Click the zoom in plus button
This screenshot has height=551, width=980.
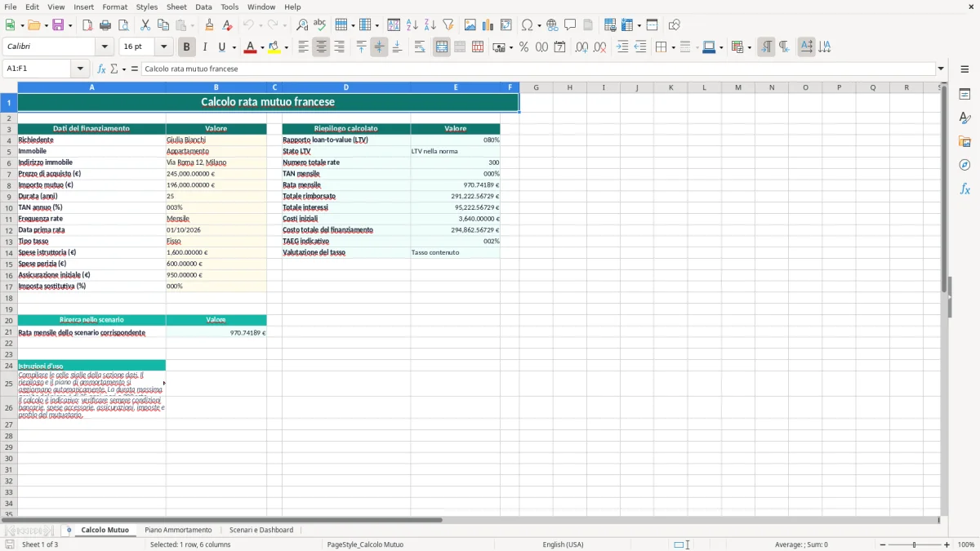(947, 544)
